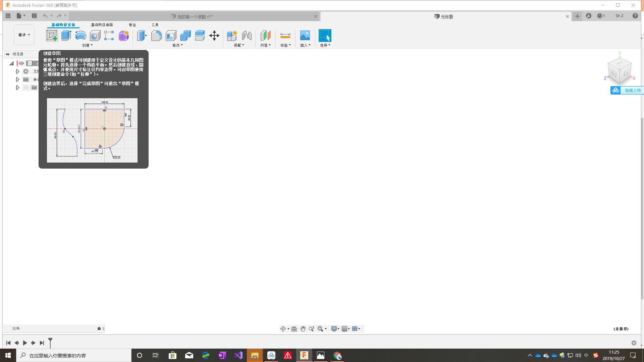Open the 设计 workspace dropdown
Image resolution: width=644 pixels, height=362 pixels.
pyautogui.click(x=23, y=35)
